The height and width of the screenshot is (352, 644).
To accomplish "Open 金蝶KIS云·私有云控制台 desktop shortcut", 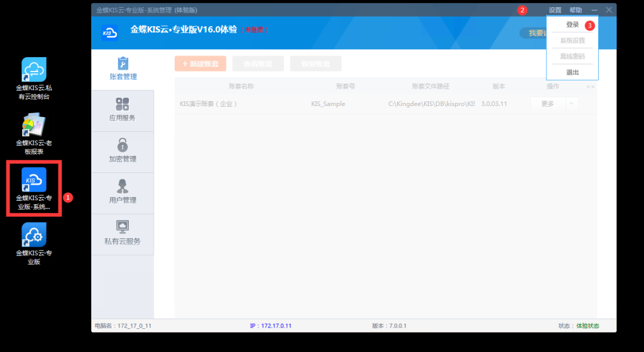I will 33,79.
